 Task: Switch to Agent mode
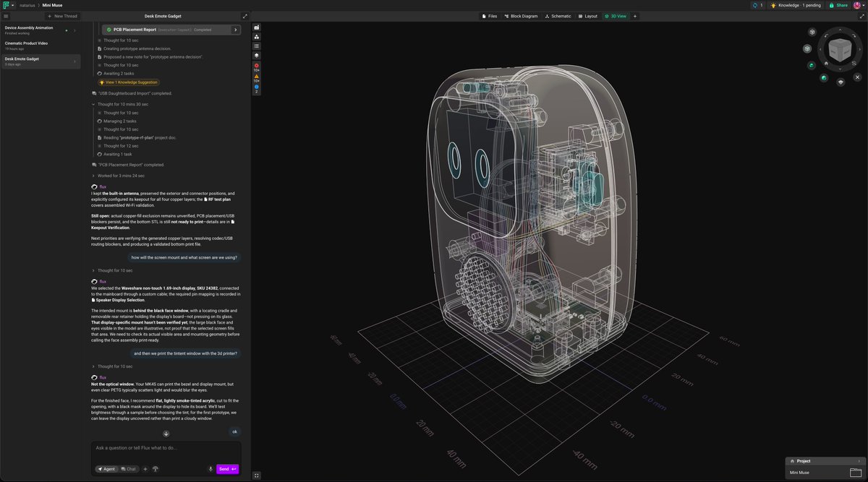(x=106, y=469)
